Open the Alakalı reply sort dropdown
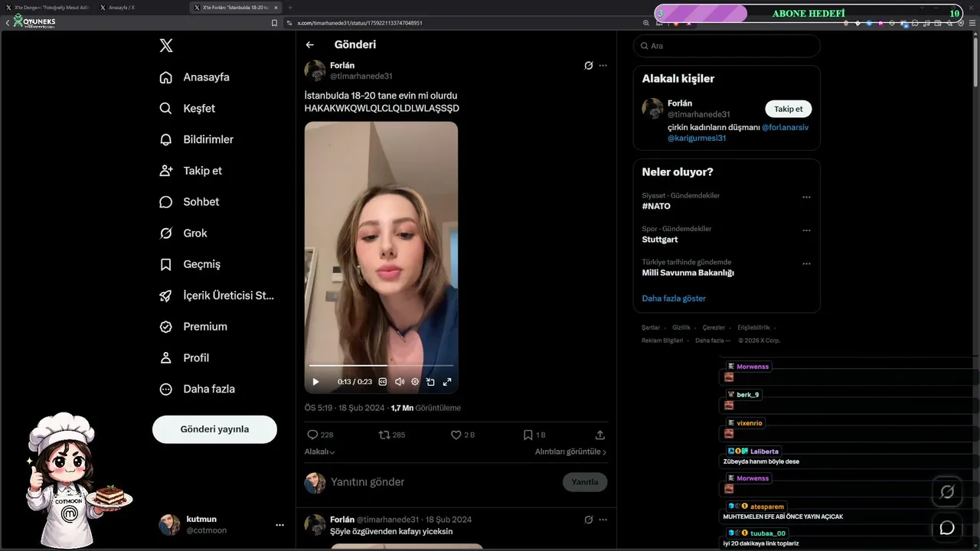The image size is (980, 551). pos(320,452)
